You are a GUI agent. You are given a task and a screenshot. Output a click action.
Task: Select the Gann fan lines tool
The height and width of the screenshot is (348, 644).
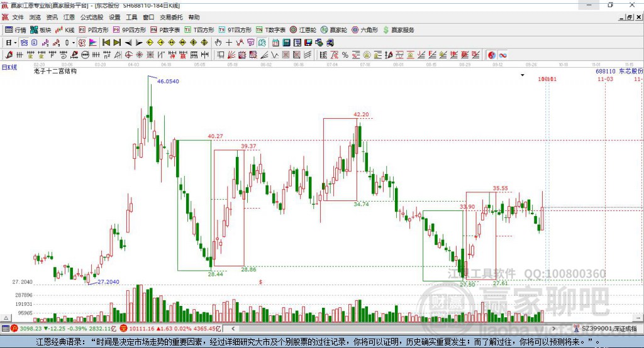[x=231, y=55]
